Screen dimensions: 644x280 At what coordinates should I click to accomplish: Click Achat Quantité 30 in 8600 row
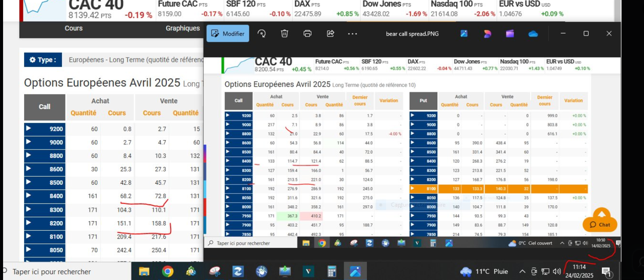point(95,169)
